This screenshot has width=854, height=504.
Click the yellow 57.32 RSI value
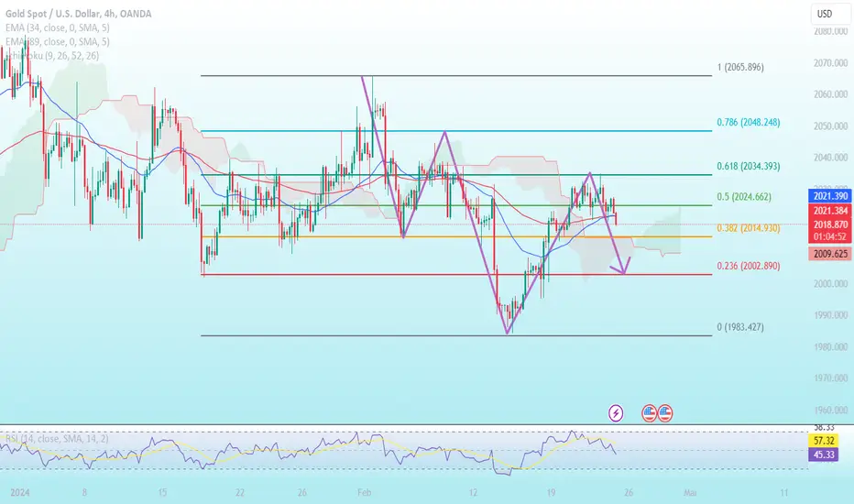[823, 440]
